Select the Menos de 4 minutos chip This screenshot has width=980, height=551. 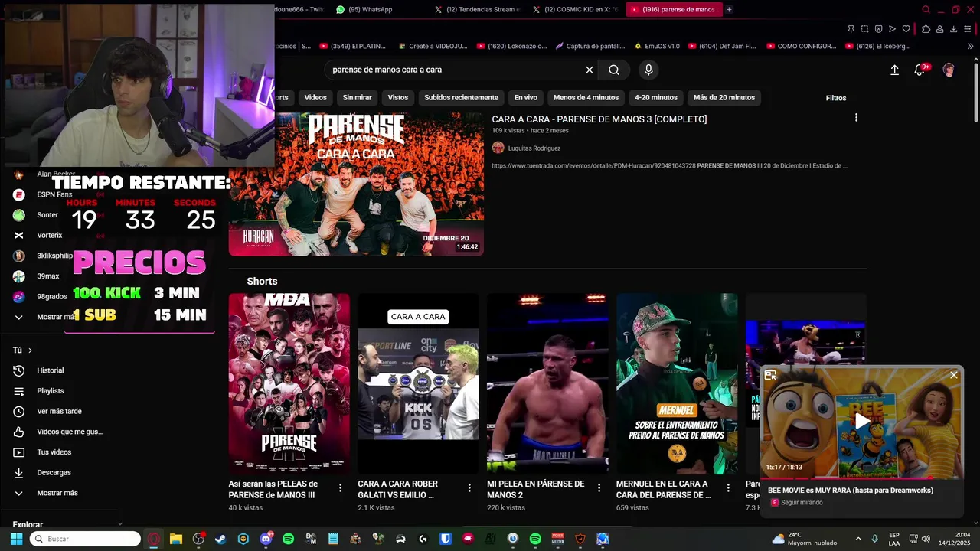(x=586, y=97)
